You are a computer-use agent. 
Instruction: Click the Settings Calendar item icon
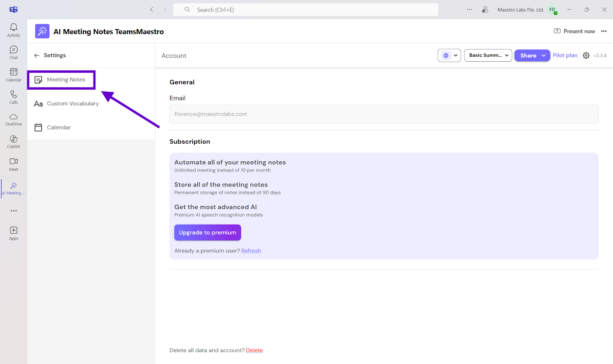click(38, 128)
